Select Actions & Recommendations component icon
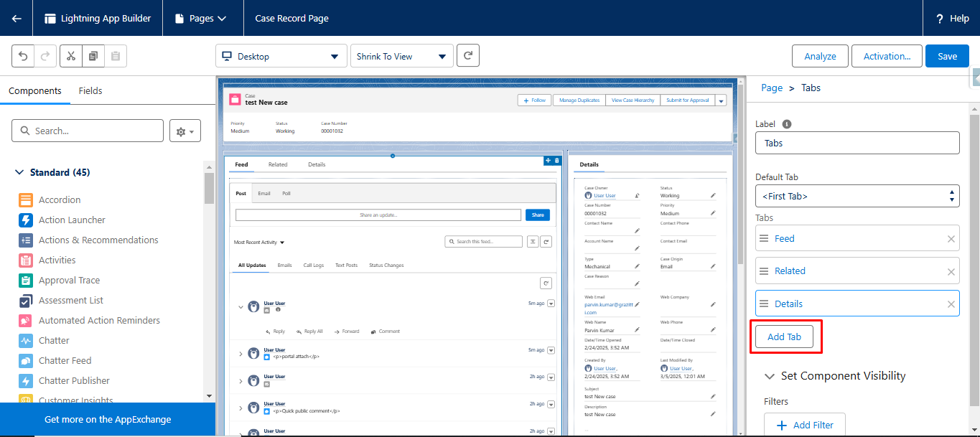The height and width of the screenshot is (437, 980). click(x=26, y=240)
